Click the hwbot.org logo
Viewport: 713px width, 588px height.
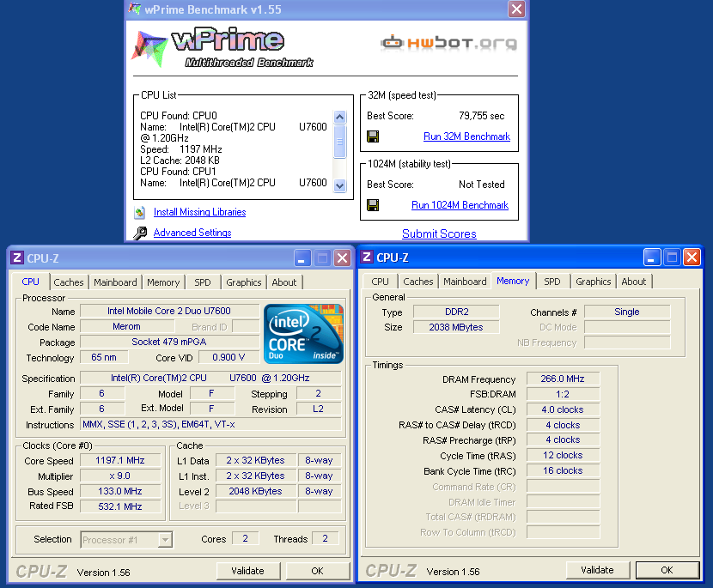(x=448, y=43)
